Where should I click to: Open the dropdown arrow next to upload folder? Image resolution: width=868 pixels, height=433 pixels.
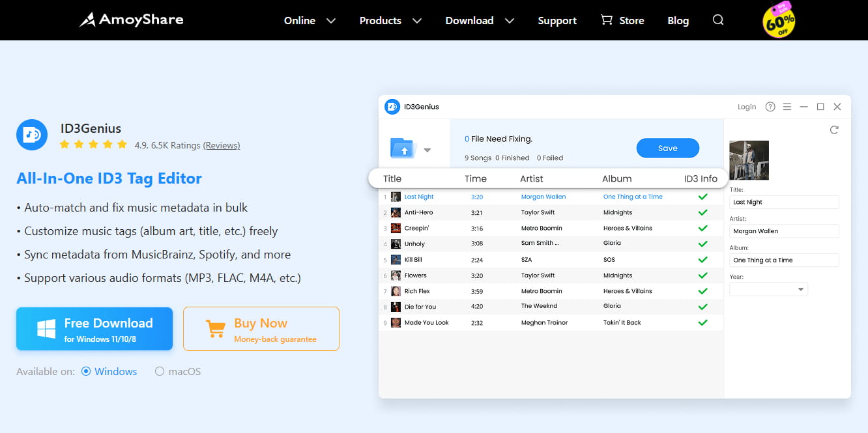[427, 150]
